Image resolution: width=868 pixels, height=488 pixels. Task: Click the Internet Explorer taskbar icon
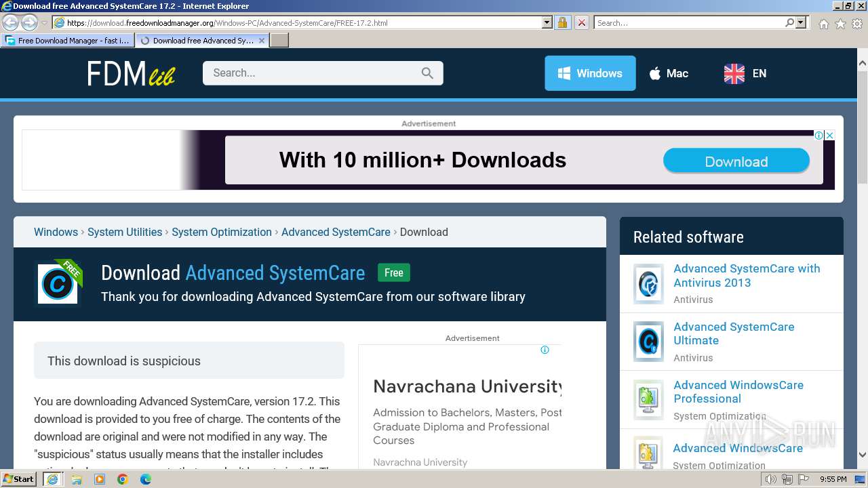pos(52,479)
